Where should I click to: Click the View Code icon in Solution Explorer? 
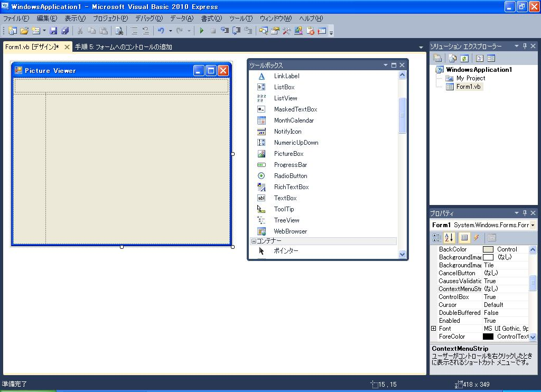480,58
